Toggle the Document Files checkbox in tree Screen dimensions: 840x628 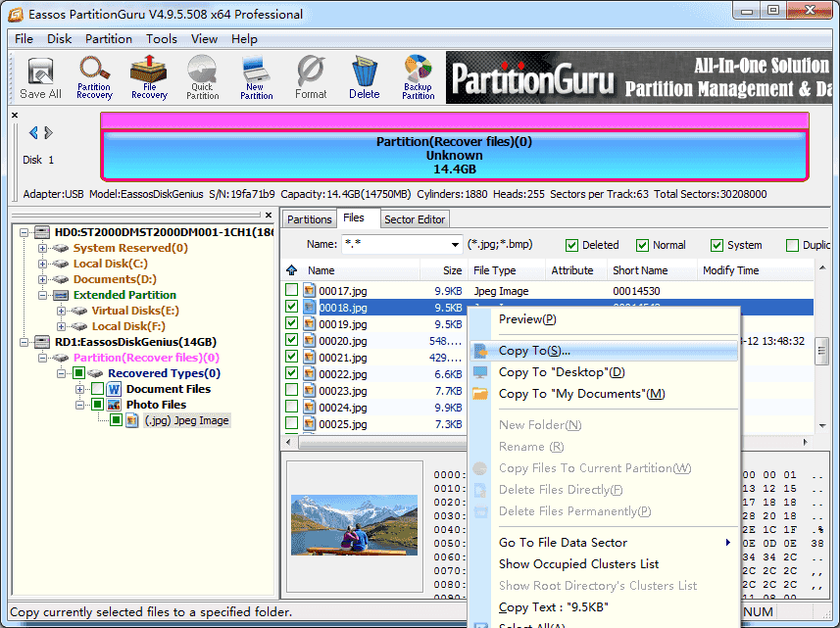pyautogui.click(x=97, y=389)
